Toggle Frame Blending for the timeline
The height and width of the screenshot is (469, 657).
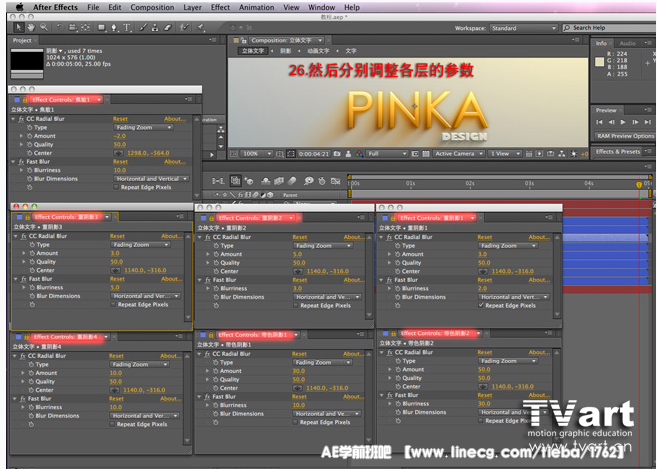coord(279,181)
